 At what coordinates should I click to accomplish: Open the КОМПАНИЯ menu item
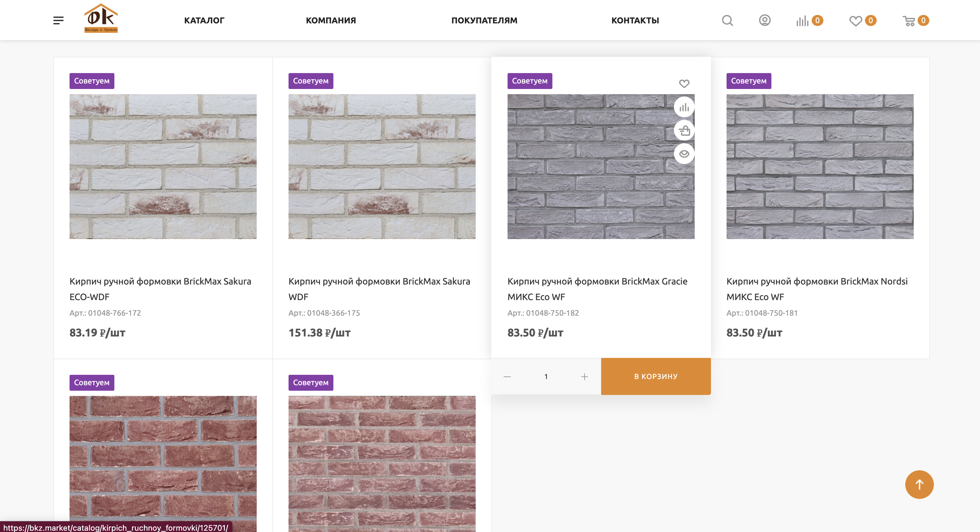(x=331, y=20)
